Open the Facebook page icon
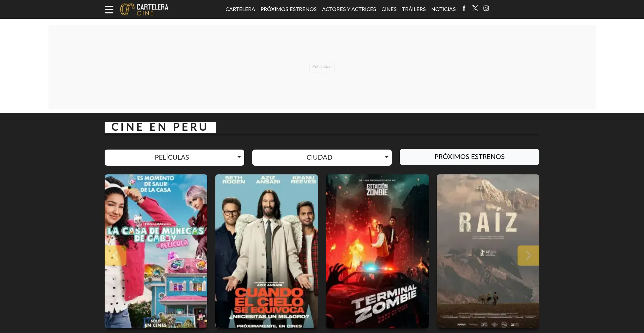This screenshot has width=644, height=333. click(x=464, y=8)
